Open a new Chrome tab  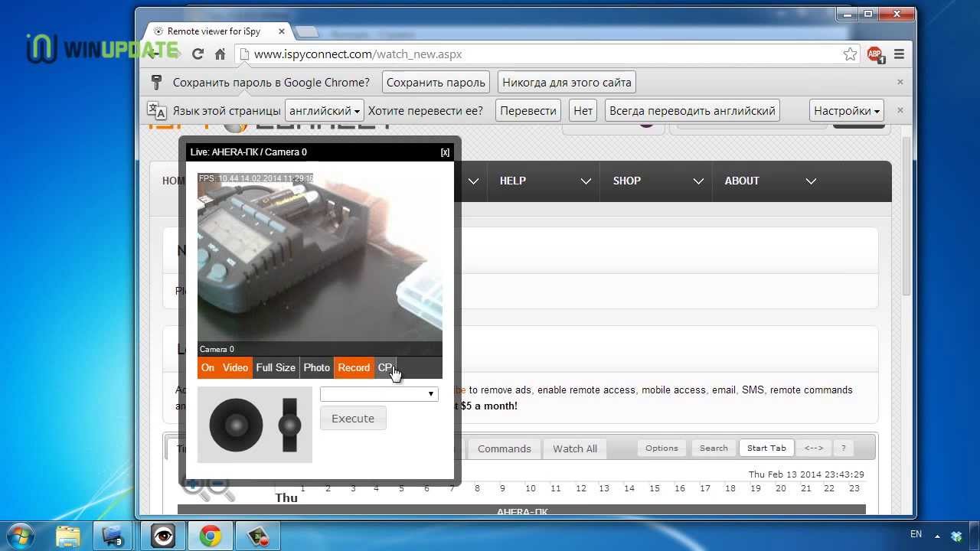tap(306, 31)
